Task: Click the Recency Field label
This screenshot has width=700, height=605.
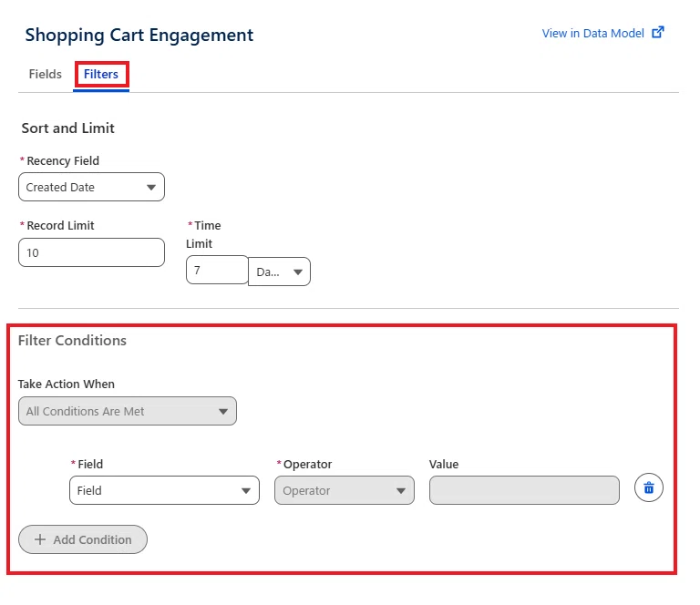Action: pyautogui.click(x=63, y=161)
